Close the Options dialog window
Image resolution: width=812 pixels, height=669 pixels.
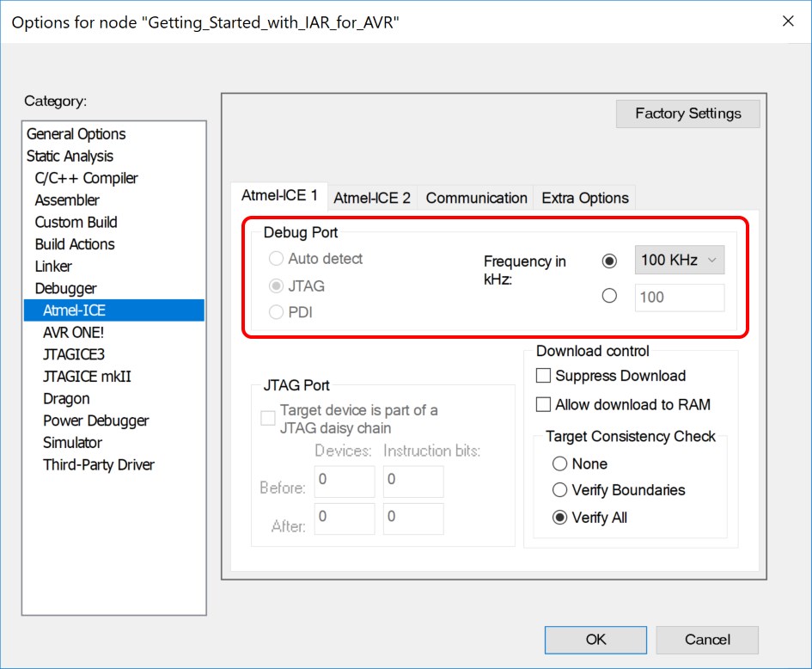[788, 21]
